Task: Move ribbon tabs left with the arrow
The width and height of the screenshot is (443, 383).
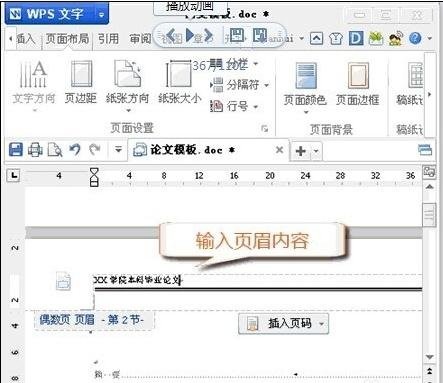Action: 11,39
